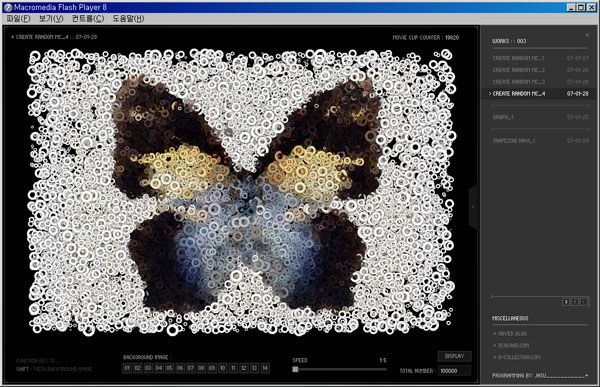Select background image 14

click(x=265, y=368)
